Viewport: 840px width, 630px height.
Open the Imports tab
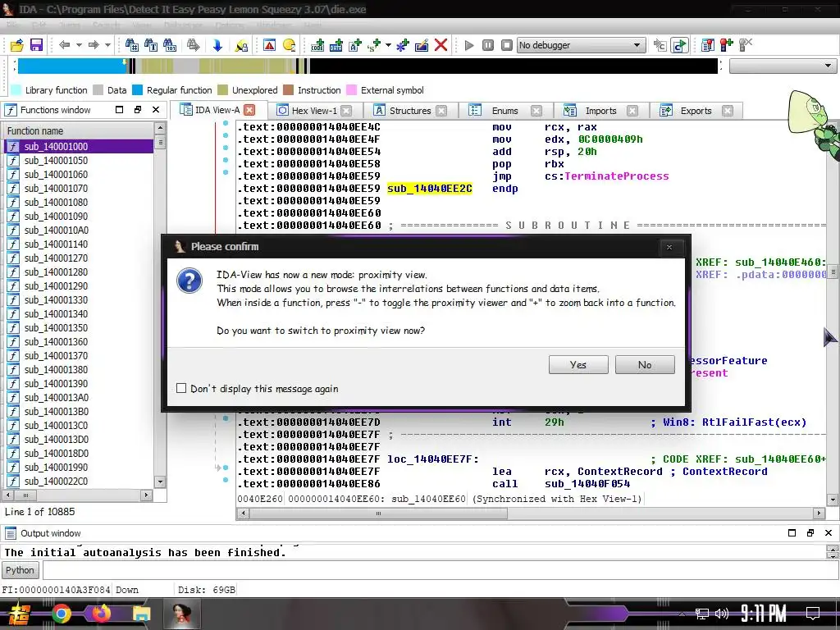coord(600,111)
